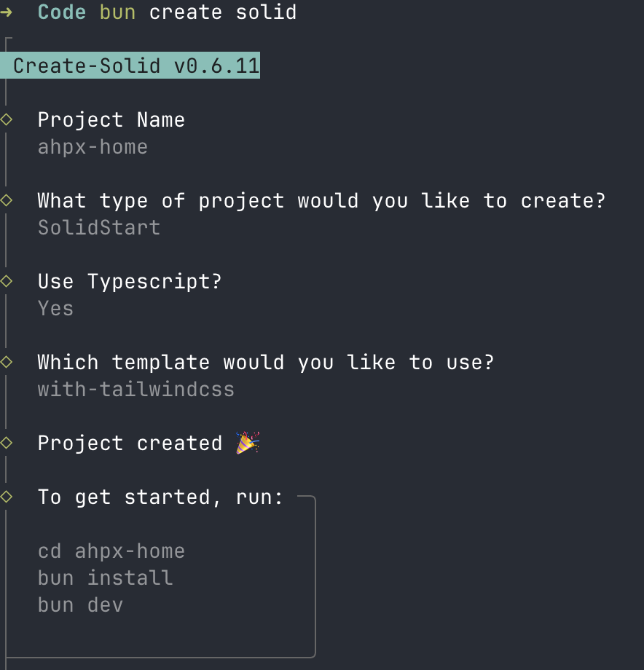
Task: Click the "bun dev" command line
Action: tap(80, 605)
